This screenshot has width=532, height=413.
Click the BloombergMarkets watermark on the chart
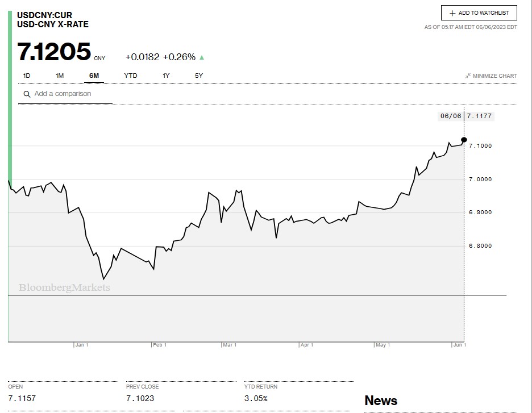[x=64, y=288]
